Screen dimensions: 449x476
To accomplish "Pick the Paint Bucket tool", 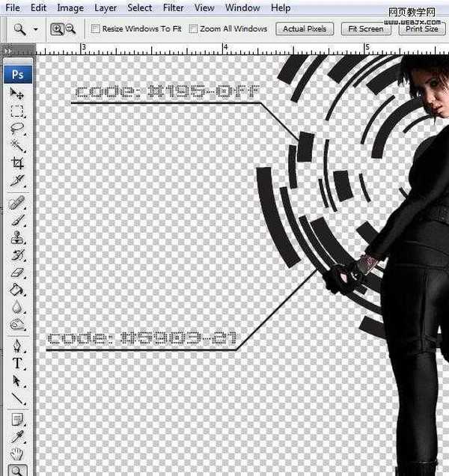I will (x=17, y=290).
